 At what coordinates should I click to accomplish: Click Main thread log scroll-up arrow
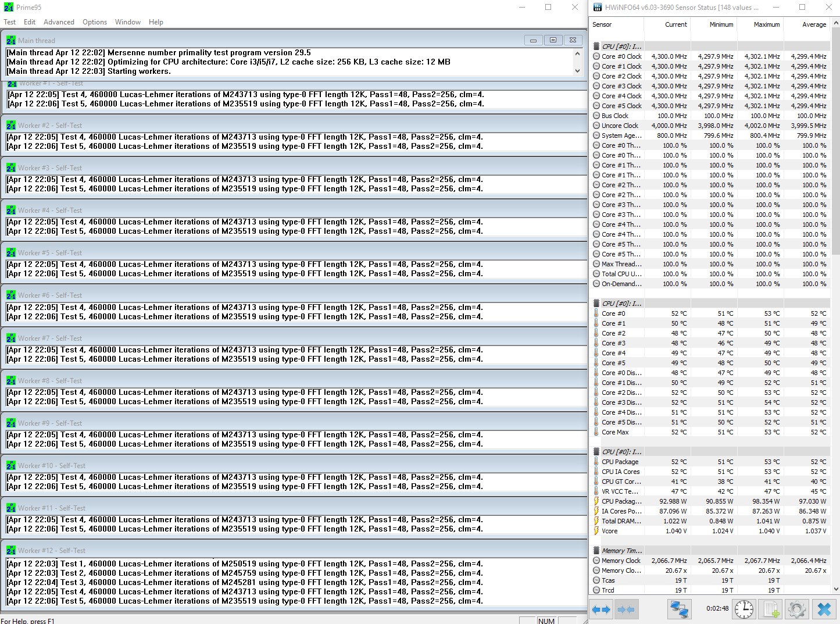[577, 54]
